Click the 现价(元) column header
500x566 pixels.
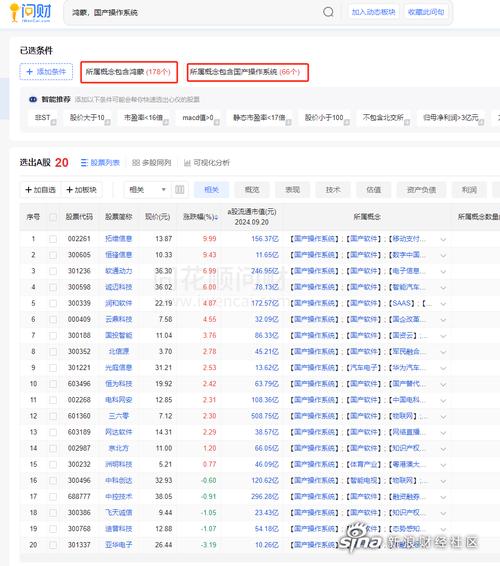click(157, 217)
